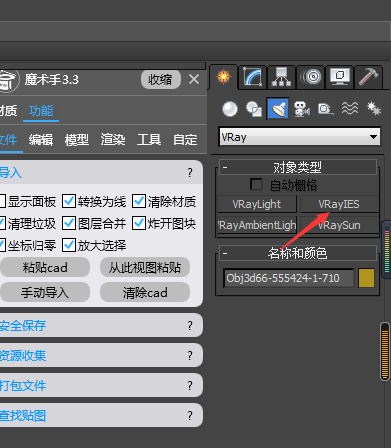Click the 从此视图粘贴 button

click(x=145, y=267)
